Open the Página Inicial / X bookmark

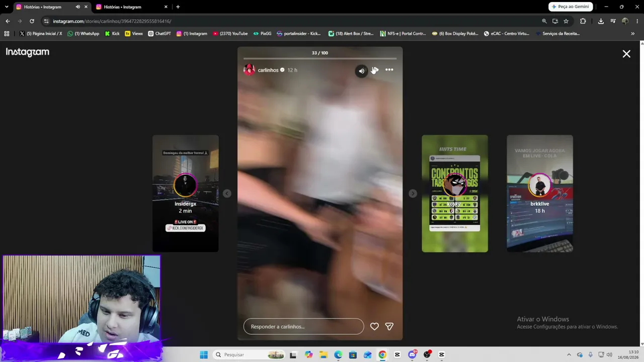41,34
